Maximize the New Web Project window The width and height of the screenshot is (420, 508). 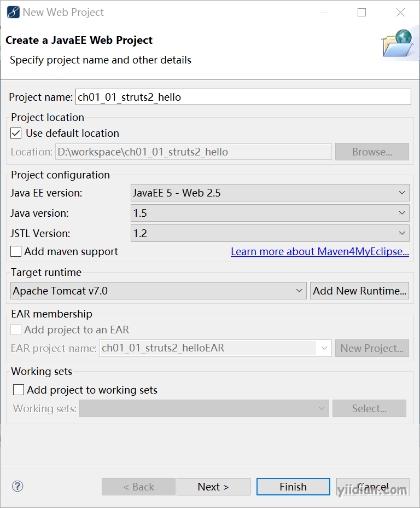pos(361,12)
